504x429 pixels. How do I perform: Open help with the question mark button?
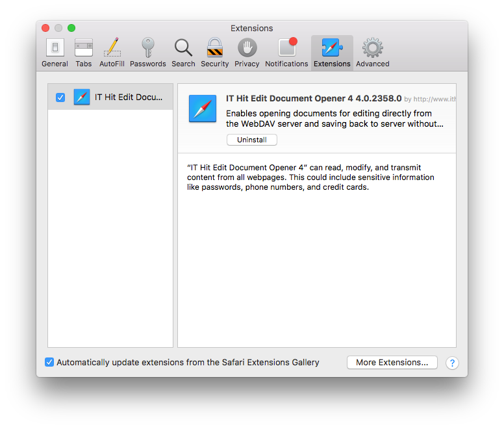(452, 363)
